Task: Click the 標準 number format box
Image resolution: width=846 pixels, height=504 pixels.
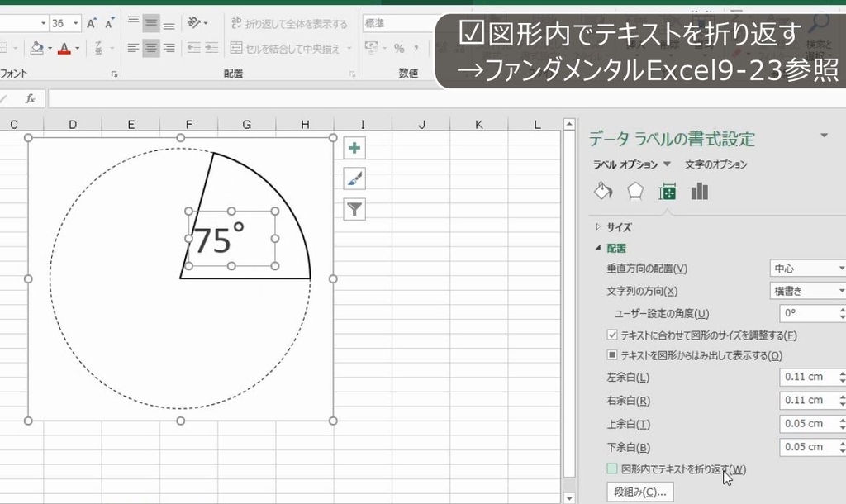Action: coord(399,23)
